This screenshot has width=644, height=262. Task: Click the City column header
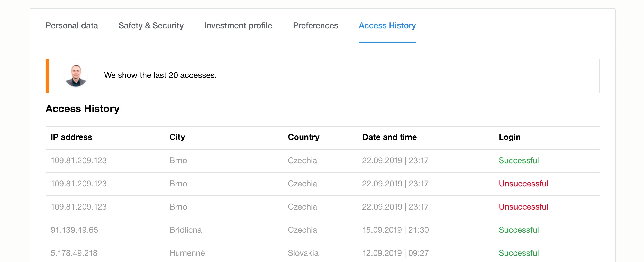point(177,137)
